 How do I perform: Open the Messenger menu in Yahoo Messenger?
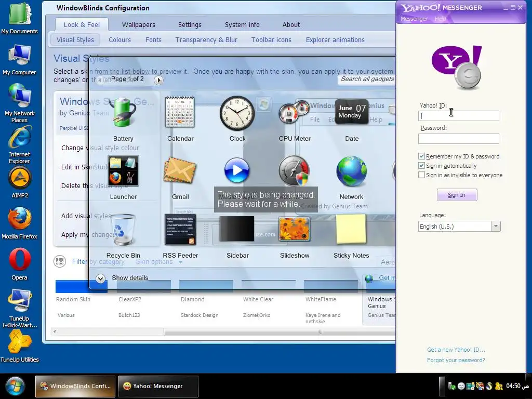(x=414, y=19)
